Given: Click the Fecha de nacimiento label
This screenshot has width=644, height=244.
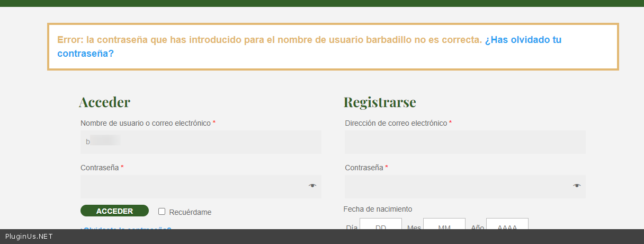Looking at the screenshot, I should point(378,209).
